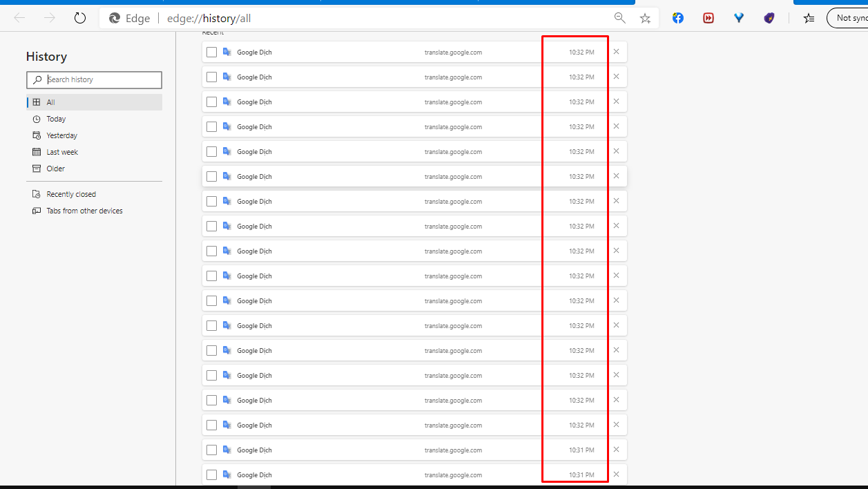868x489 pixels.
Task: Go back using the browser back arrow
Action: coord(19,18)
